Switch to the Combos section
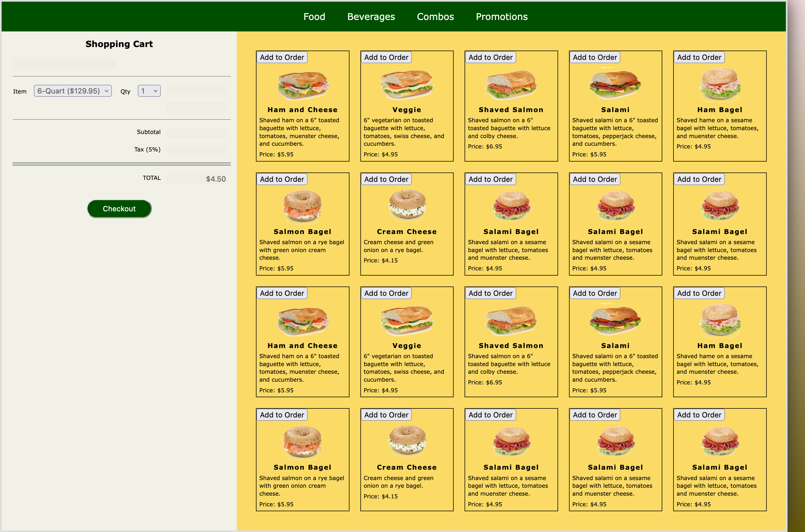805x532 pixels. tap(435, 16)
